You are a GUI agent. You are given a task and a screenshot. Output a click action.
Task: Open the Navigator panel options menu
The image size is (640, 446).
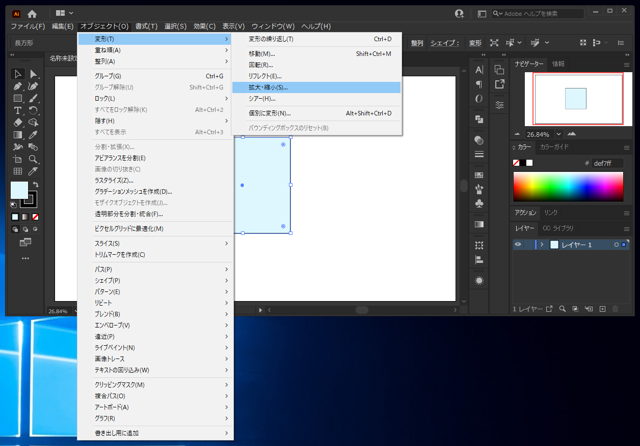pos(627,64)
